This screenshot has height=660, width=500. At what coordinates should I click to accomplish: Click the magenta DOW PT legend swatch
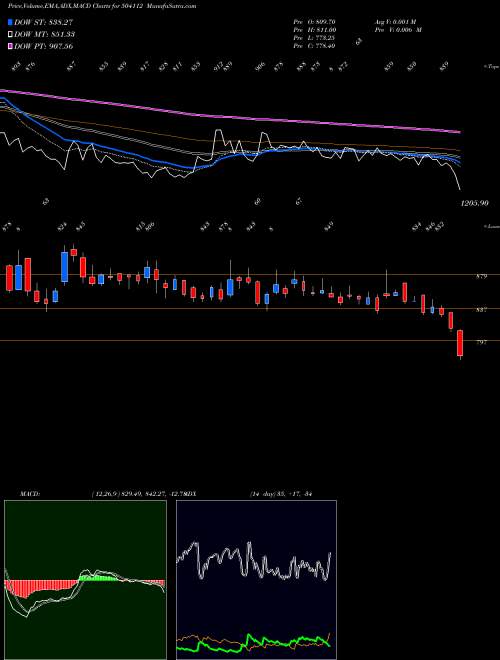coord(10,46)
